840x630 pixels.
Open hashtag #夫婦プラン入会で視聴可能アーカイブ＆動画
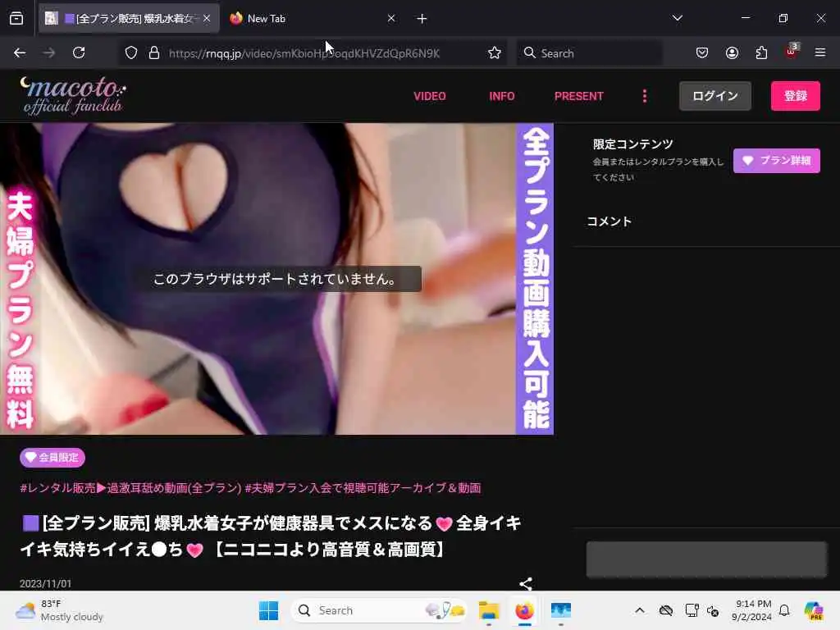(363, 488)
